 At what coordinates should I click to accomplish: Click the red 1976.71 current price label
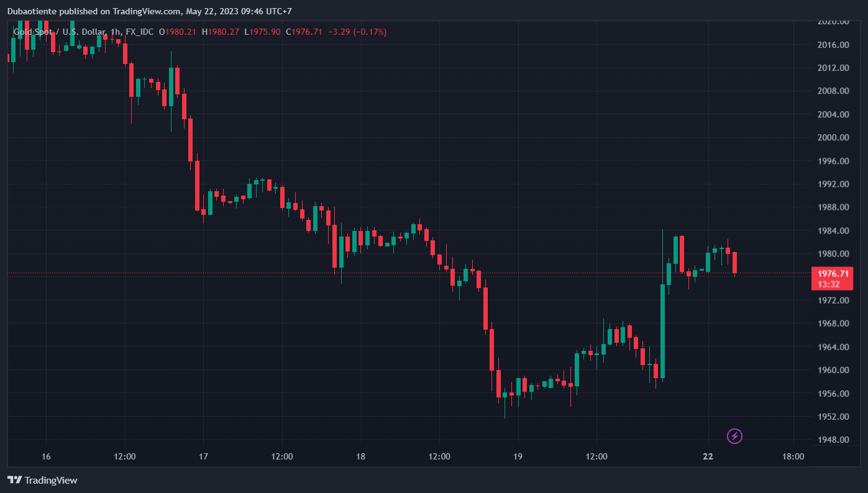click(x=833, y=274)
